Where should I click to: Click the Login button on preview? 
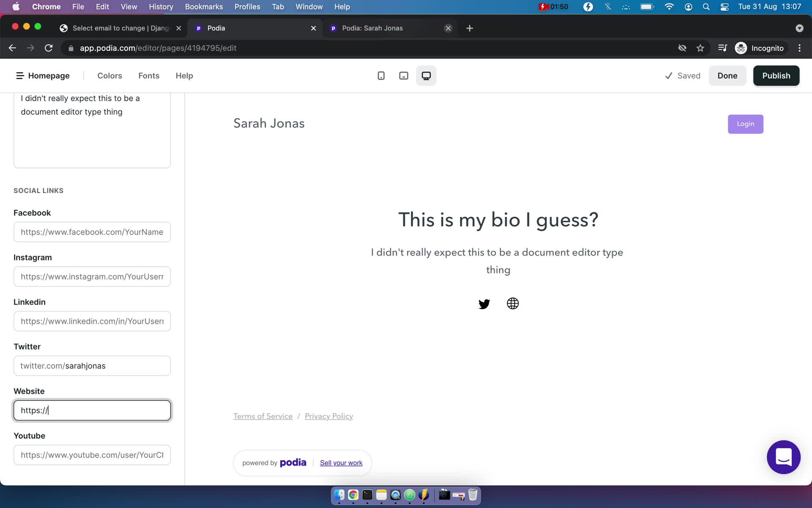coord(745,124)
